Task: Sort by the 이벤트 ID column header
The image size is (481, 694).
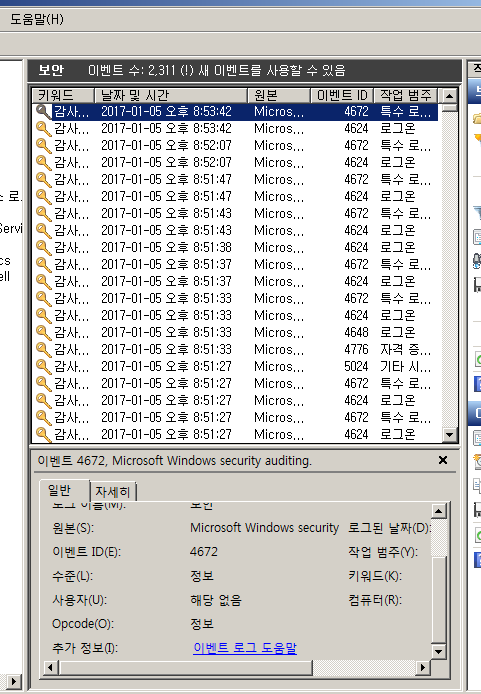Action: [x=342, y=95]
